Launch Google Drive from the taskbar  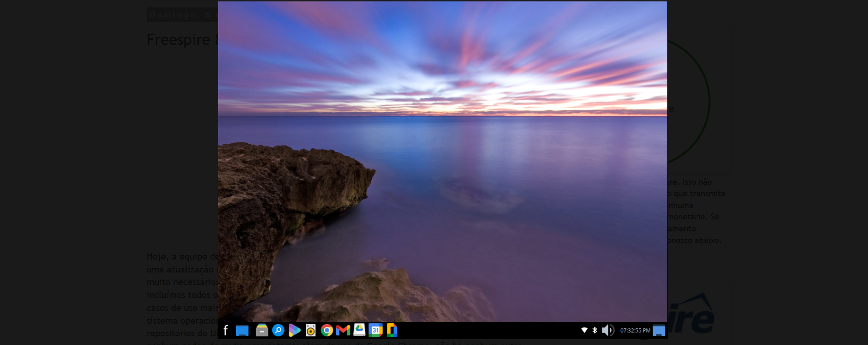[359, 330]
